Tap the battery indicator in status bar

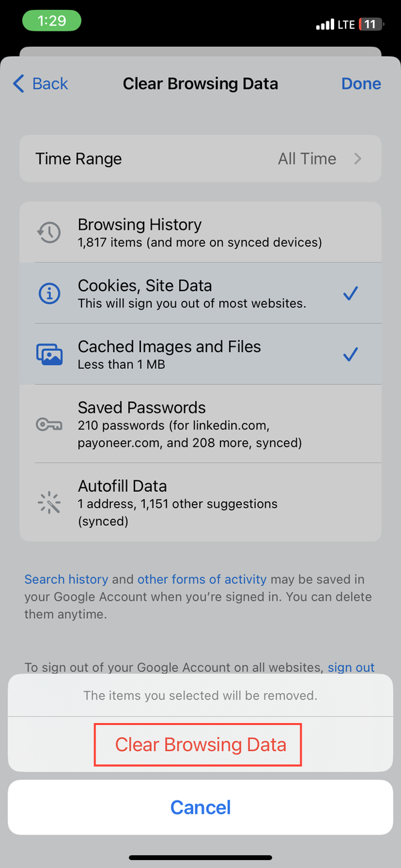370,25
